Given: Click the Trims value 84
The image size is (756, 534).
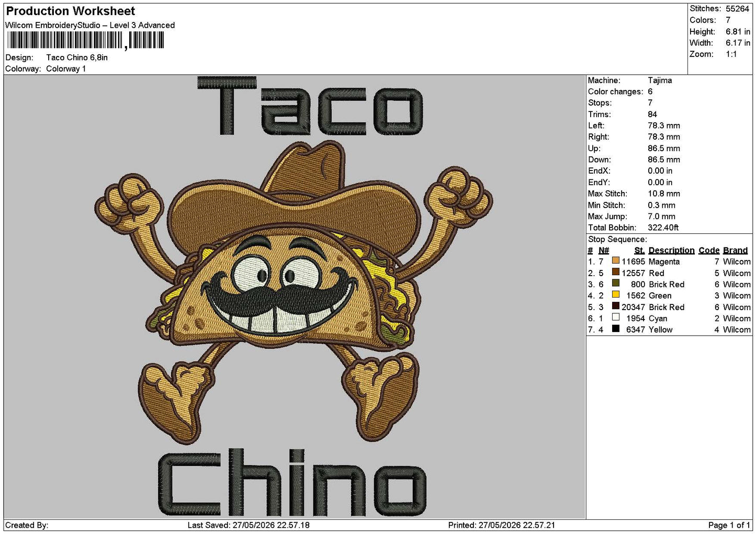Looking at the screenshot, I should tap(652, 114).
